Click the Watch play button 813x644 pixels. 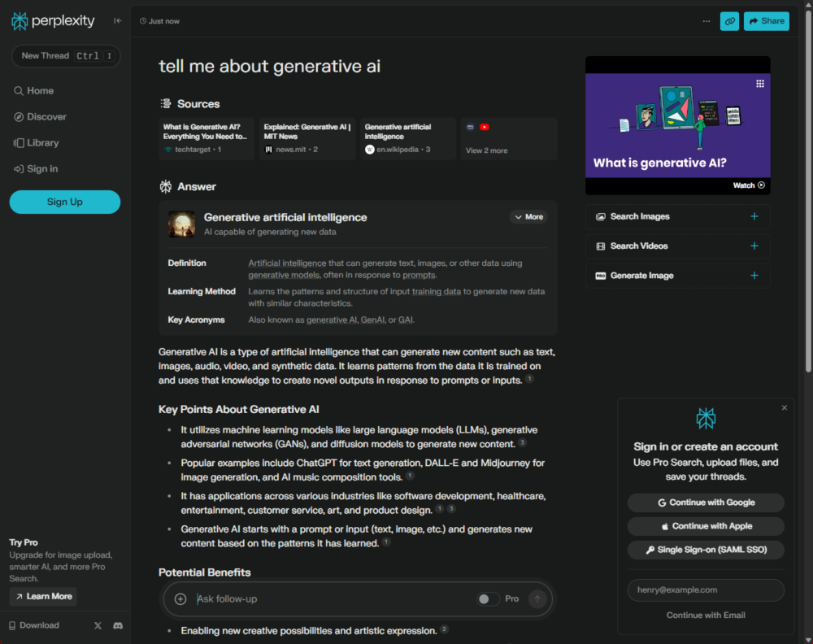point(749,185)
